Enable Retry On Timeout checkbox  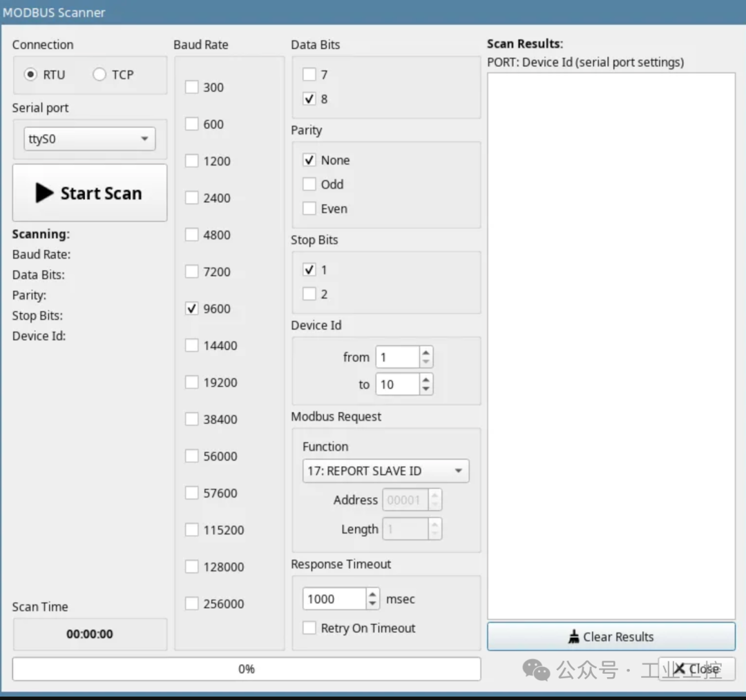309,628
